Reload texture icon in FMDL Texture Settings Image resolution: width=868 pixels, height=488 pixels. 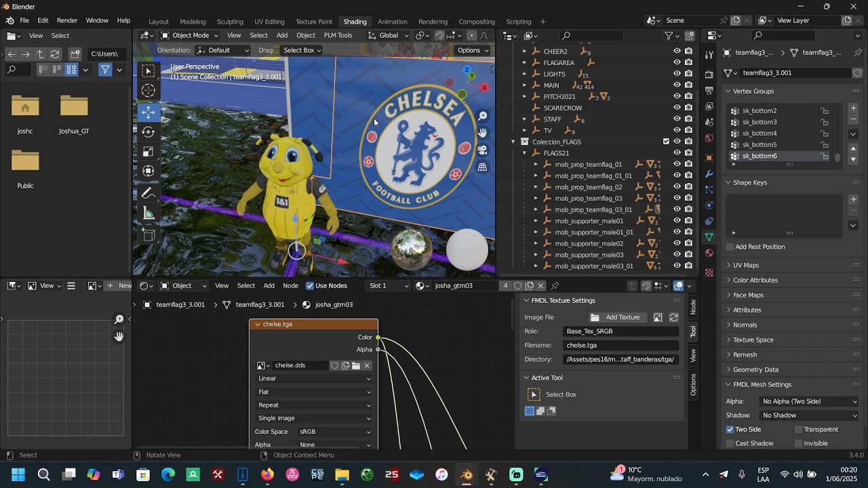click(673, 317)
